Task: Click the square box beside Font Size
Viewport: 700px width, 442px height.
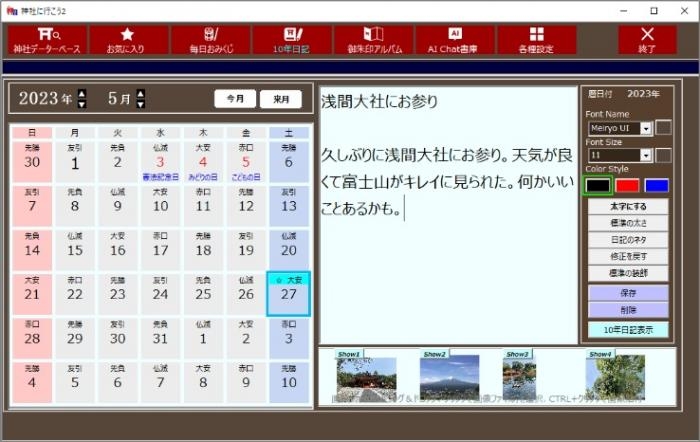Action: [x=663, y=155]
